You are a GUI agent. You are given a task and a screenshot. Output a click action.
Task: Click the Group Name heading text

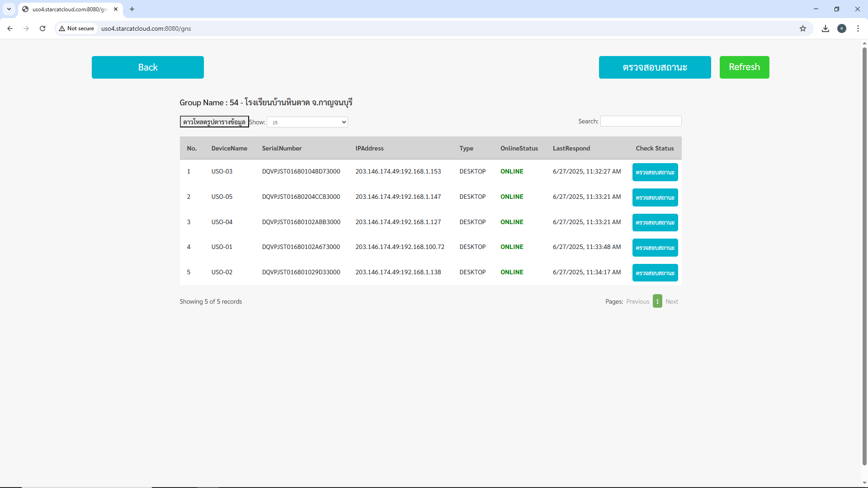click(266, 103)
